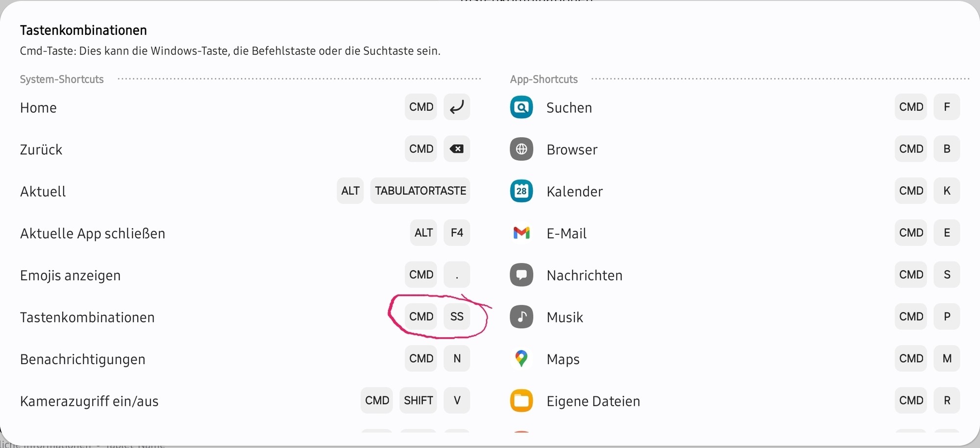Click the Aktuelle App schließen entry
This screenshot has width=980, height=448.
point(93,234)
